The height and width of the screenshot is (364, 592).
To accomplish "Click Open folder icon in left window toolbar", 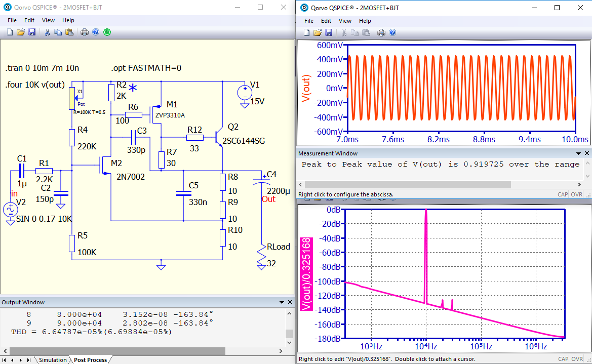I will click(21, 32).
